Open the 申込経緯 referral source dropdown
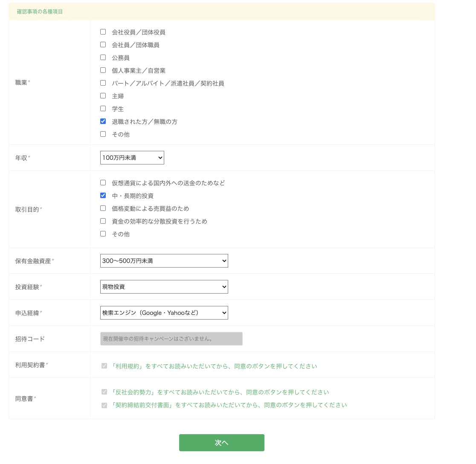This screenshot has height=464, width=476. (164, 312)
